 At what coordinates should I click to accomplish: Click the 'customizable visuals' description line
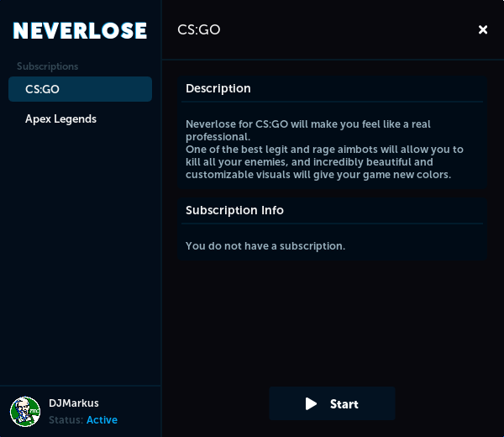tap(318, 175)
